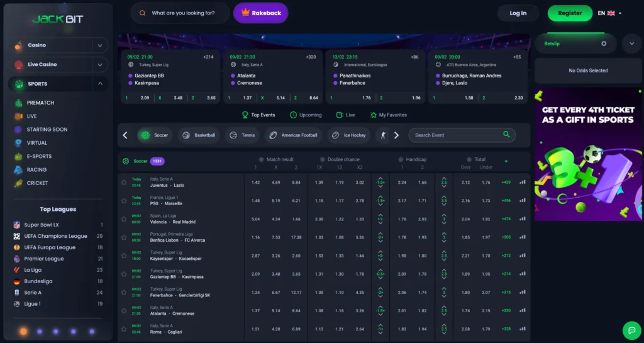
Task: Expand the Casino sidebar menu
Action: click(99, 45)
